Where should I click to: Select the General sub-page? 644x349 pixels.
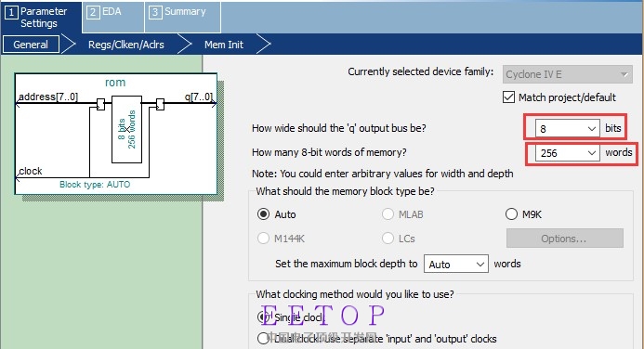tap(31, 45)
